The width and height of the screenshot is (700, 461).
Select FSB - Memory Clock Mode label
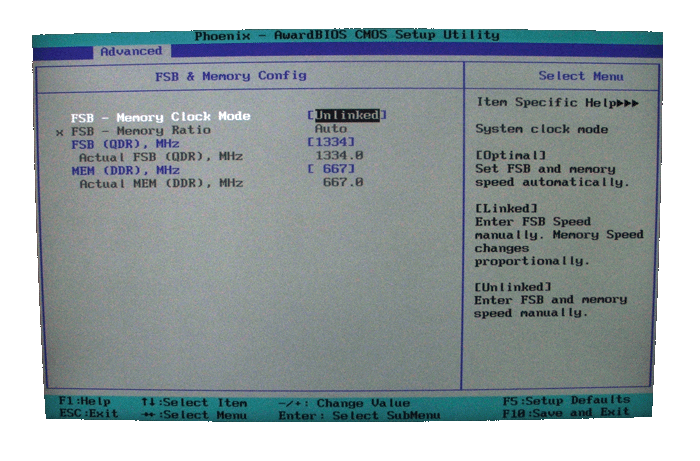tap(161, 117)
